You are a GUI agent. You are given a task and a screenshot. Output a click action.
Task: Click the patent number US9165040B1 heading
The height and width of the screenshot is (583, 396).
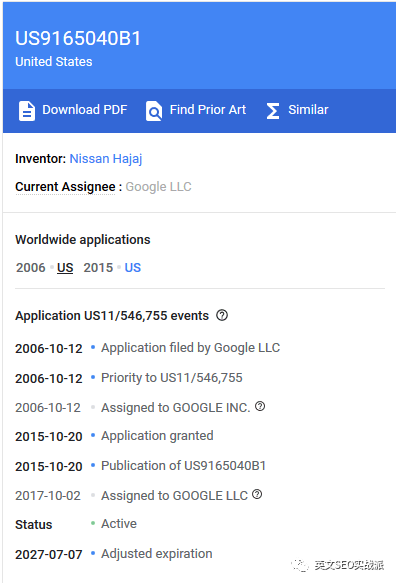click(78, 38)
